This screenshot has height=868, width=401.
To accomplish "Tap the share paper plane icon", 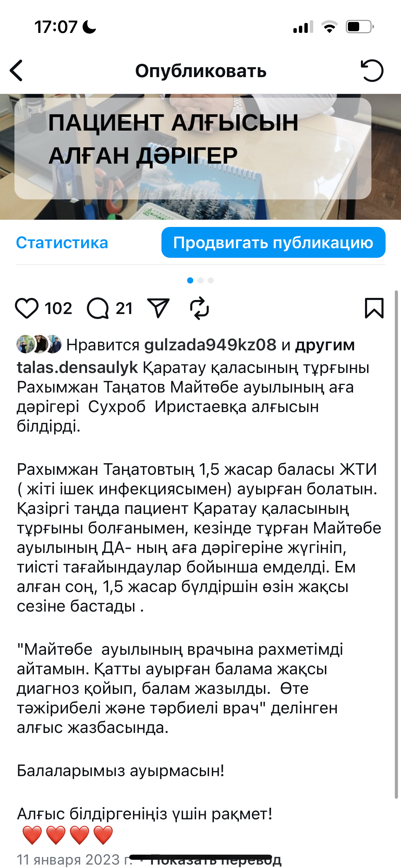I will tap(158, 308).
